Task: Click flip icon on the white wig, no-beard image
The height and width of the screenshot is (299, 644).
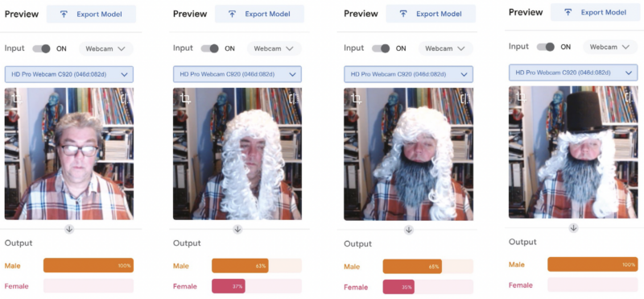Action: click(x=294, y=98)
